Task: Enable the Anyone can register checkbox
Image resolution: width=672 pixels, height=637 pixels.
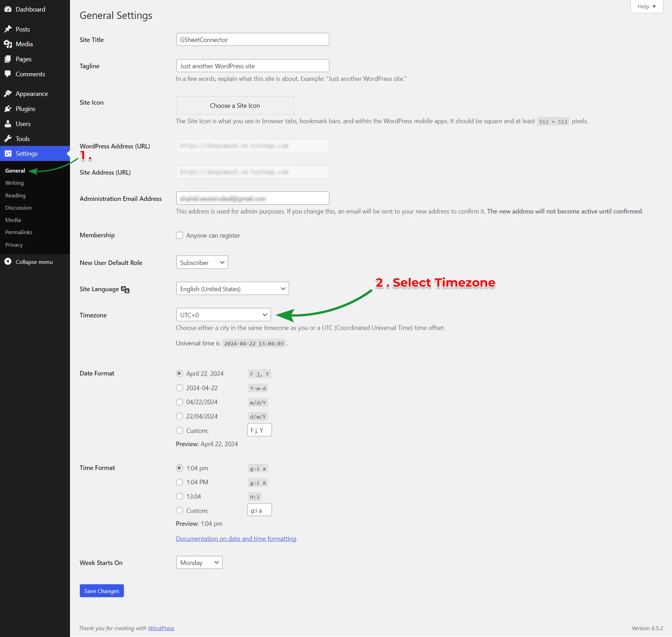Action: pos(180,235)
